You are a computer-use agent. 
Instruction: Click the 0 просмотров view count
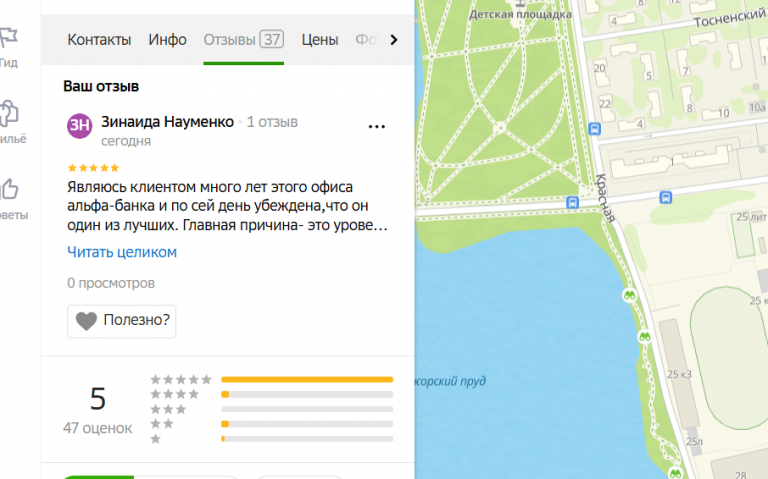point(111,283)
